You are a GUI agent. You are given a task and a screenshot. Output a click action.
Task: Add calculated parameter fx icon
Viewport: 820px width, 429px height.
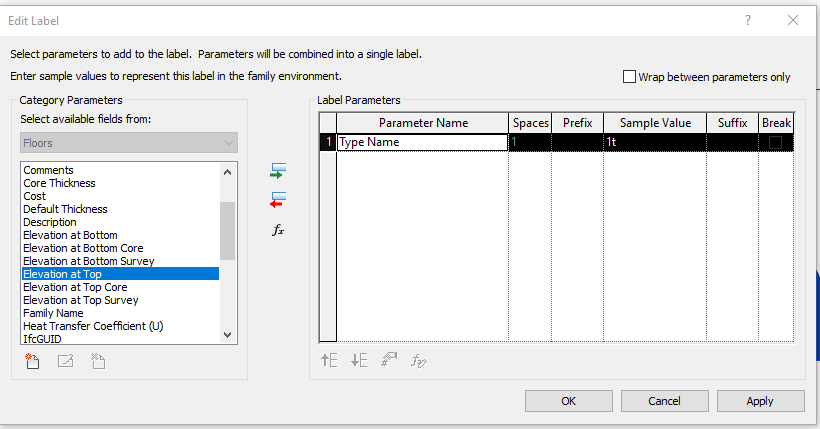(278, 230)
